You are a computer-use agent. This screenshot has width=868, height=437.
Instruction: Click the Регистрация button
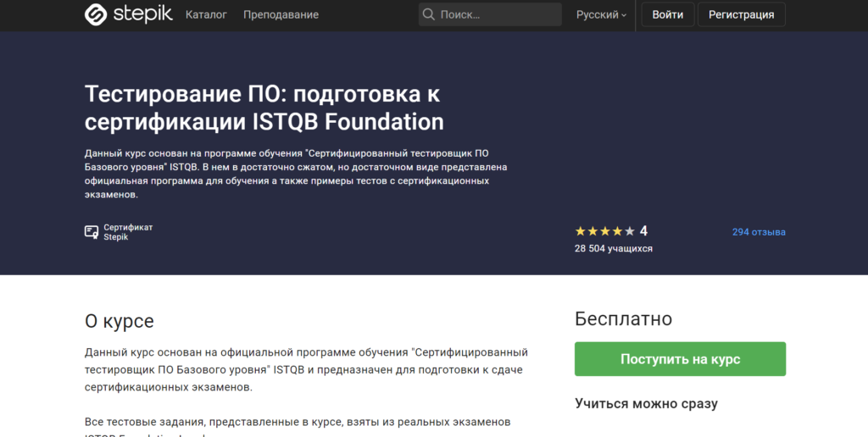point(741,14)
